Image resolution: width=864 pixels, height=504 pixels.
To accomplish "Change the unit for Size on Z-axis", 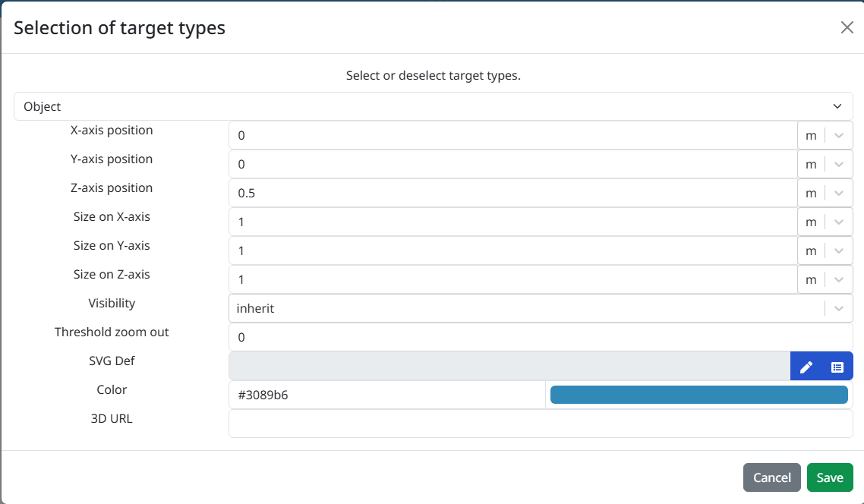I will (x=838, y=279).
